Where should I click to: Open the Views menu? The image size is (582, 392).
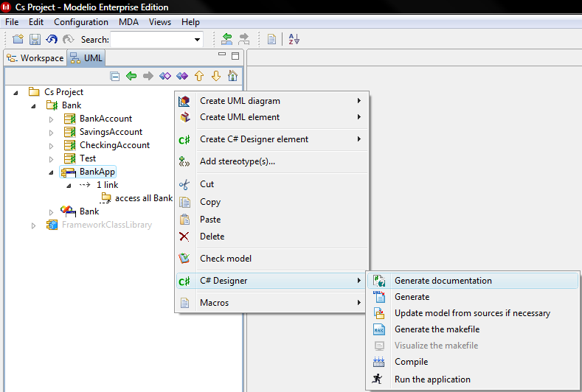(160, 22)
